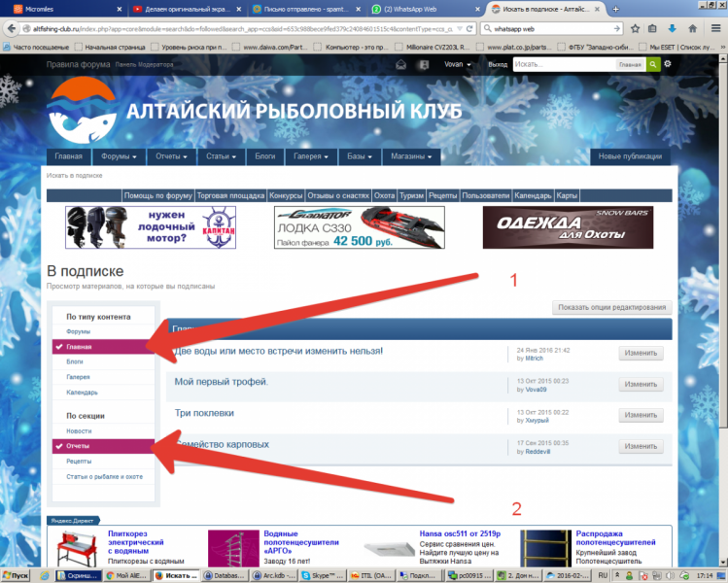Filter by Статьи о рыбалке и охоте
728x583 pixels.
[103, 477]
